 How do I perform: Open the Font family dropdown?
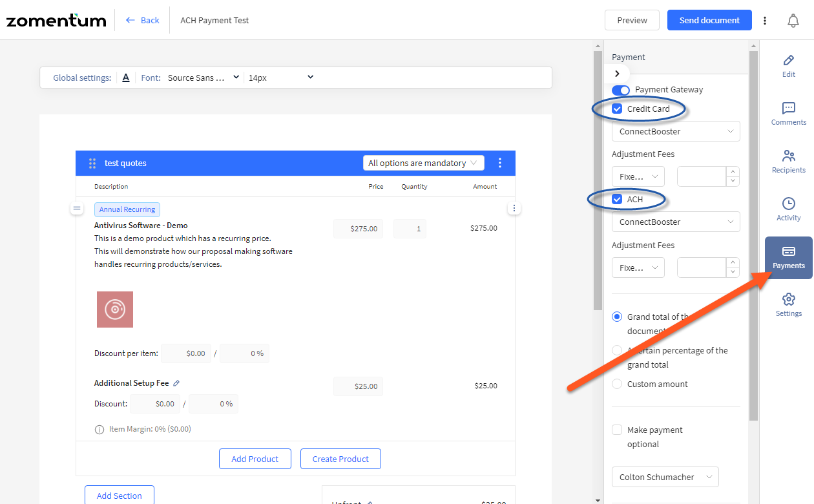203,78
